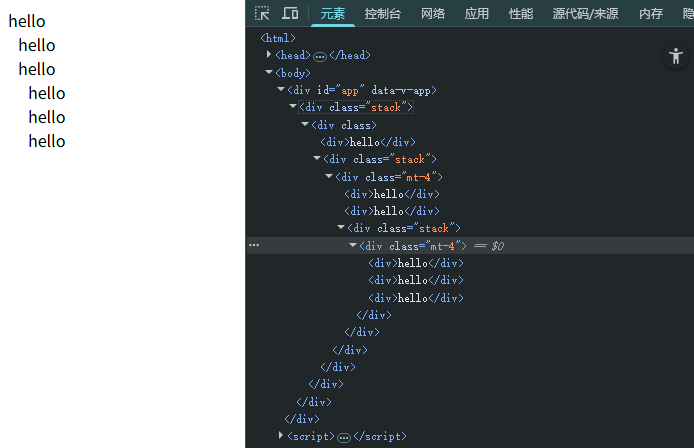Collapse the second div class="stack" node
694x448 pixels.
pyautogui.click(x=316, y=158)
